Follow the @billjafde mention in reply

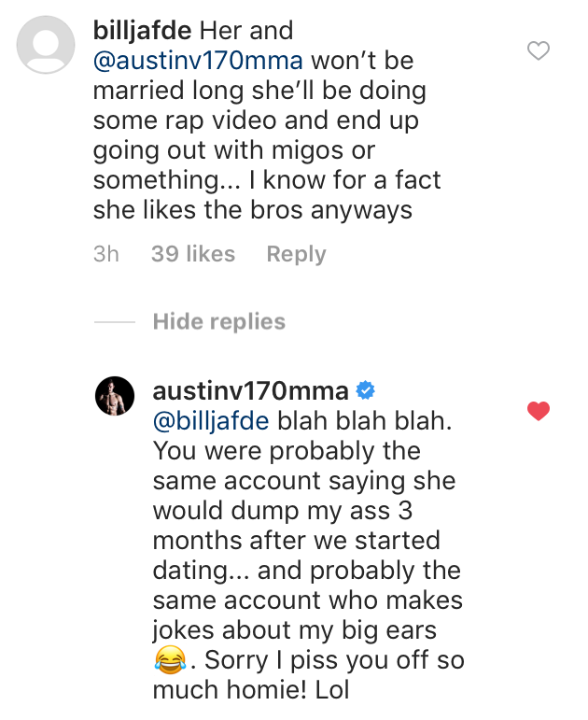click(209, 420)
